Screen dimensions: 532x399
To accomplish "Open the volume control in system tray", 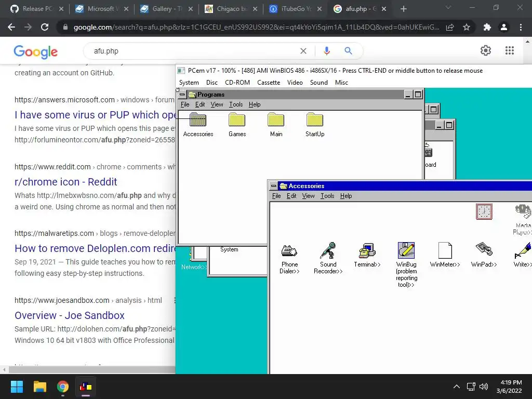I will (484, 387).
